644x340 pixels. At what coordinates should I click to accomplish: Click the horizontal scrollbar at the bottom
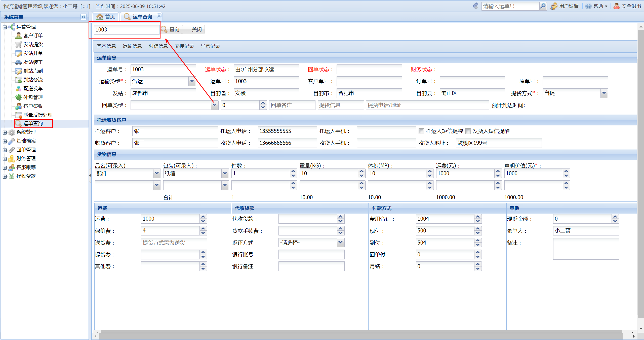(x=361, y=336)
